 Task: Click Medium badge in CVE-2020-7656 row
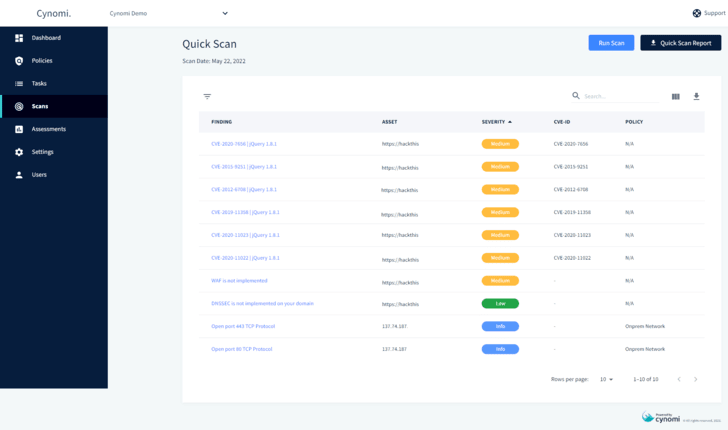pos(500,144)
